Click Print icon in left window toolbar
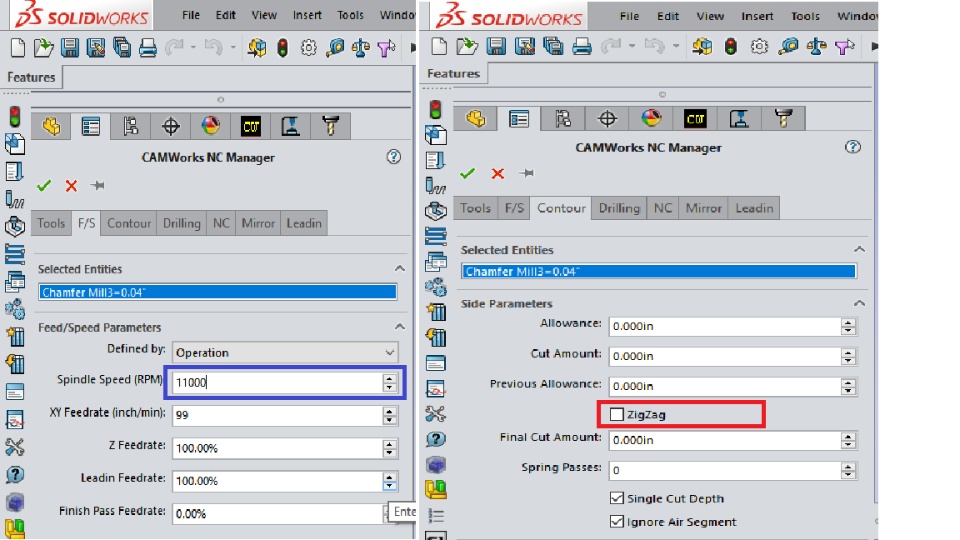 (148, 47)
